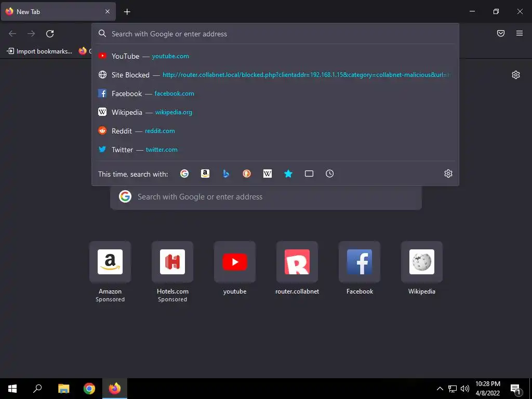The height and width of the screenshot is (399, 532).
Task: Click the reddit.com link text
Action: (160, 130)
